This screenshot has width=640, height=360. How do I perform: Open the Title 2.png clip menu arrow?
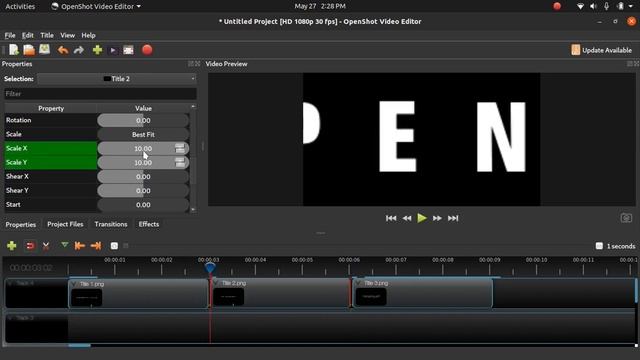click(216, 283)
